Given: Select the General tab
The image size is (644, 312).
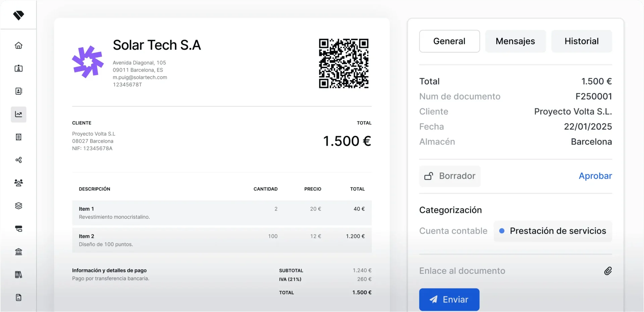Looking at the screenshot, I should [449, 41].
